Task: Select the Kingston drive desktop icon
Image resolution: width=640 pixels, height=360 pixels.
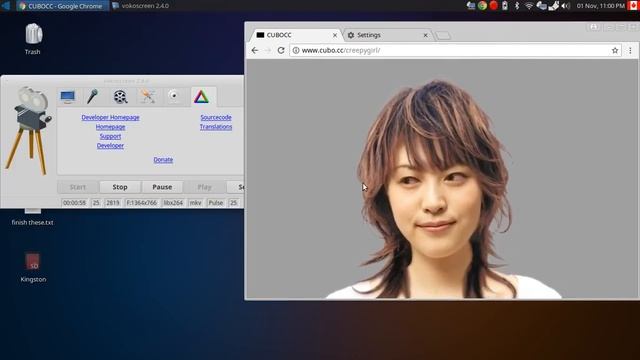Action: pos(33,267)
